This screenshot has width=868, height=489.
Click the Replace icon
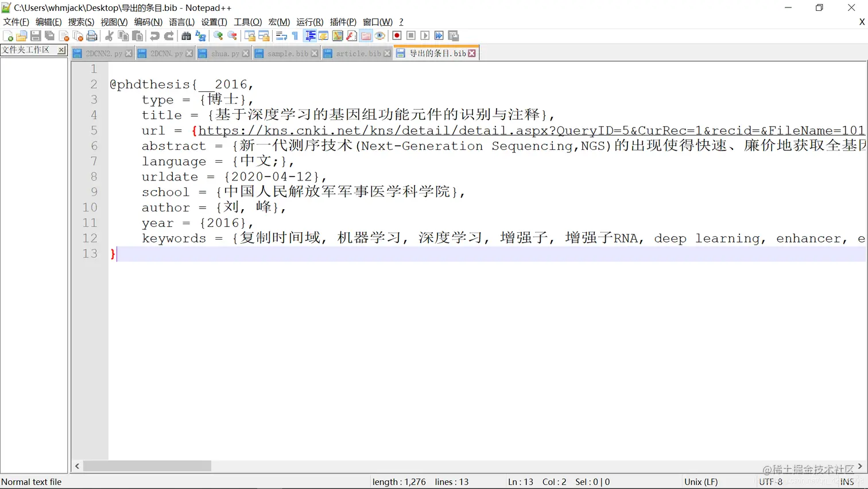tap(200, 36)
